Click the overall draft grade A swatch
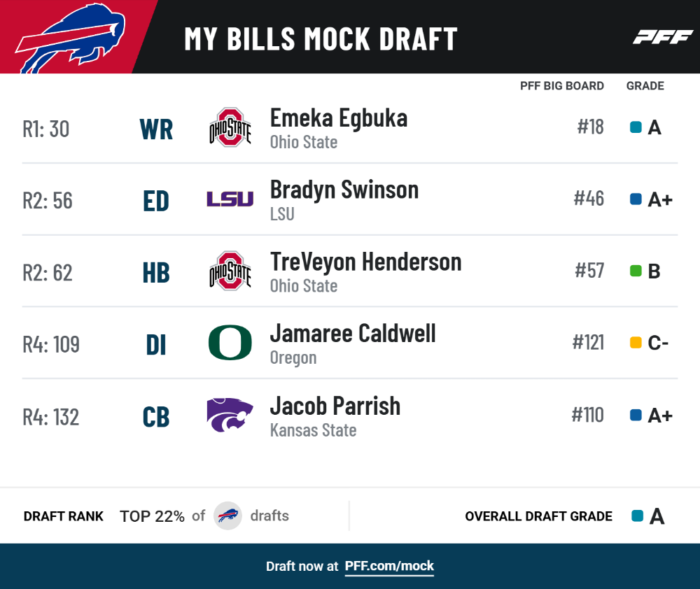 [638, 516]
